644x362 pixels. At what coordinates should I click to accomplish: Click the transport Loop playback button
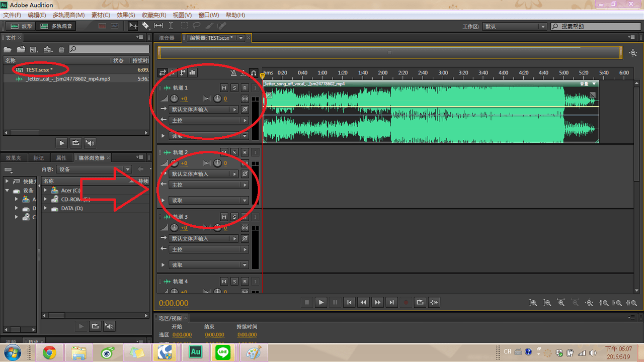420,302
